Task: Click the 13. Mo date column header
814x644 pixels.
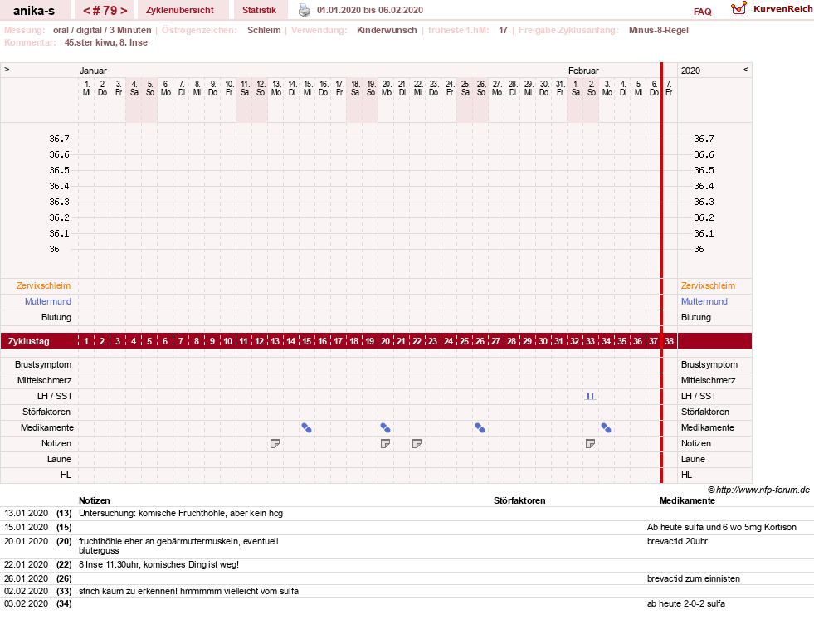Action: [x=276, y=88]
